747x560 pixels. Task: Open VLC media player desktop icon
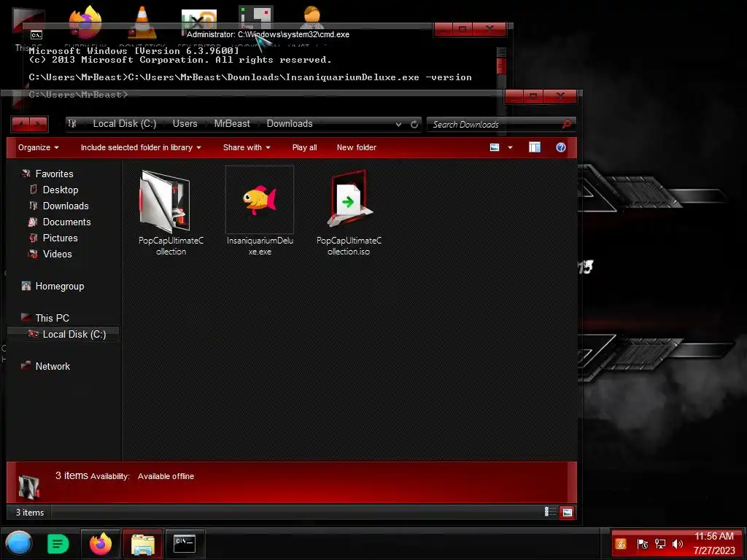(x=142, y=22)
